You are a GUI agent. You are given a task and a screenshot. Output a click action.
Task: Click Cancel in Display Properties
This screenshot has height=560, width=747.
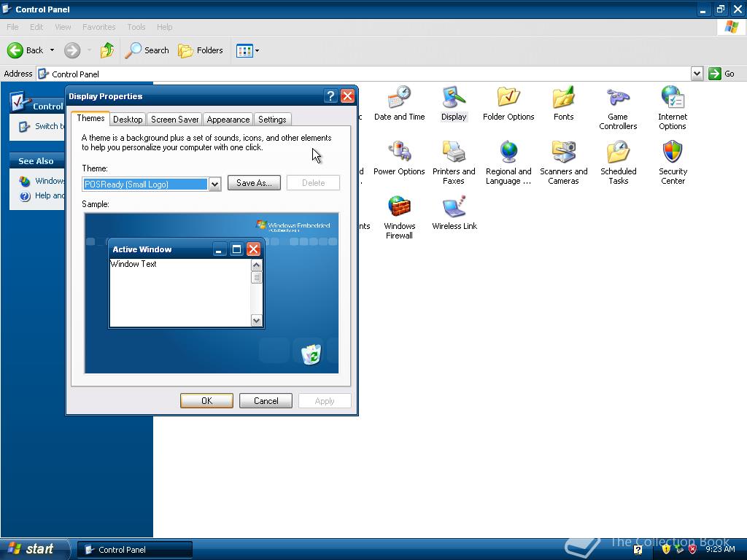coord(266,401)
